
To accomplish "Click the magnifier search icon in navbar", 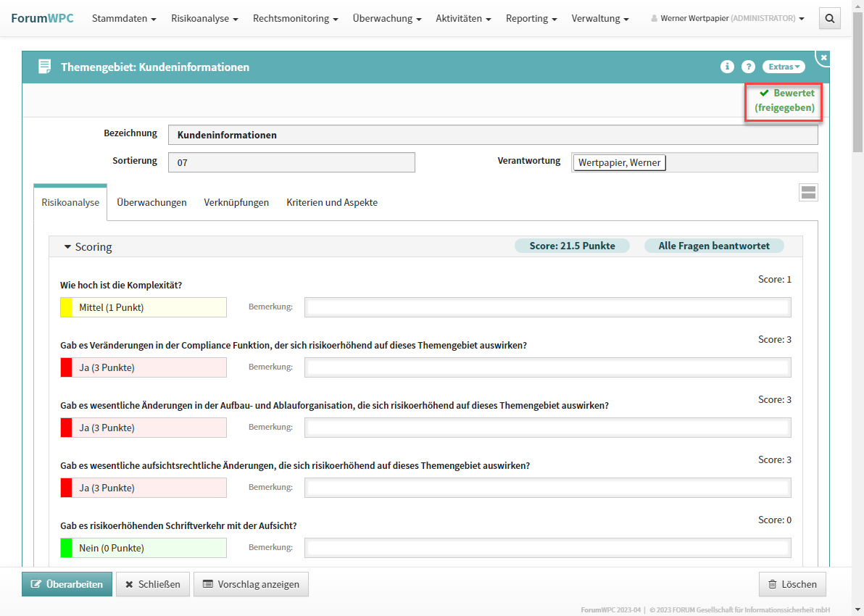I will point(830,19).
